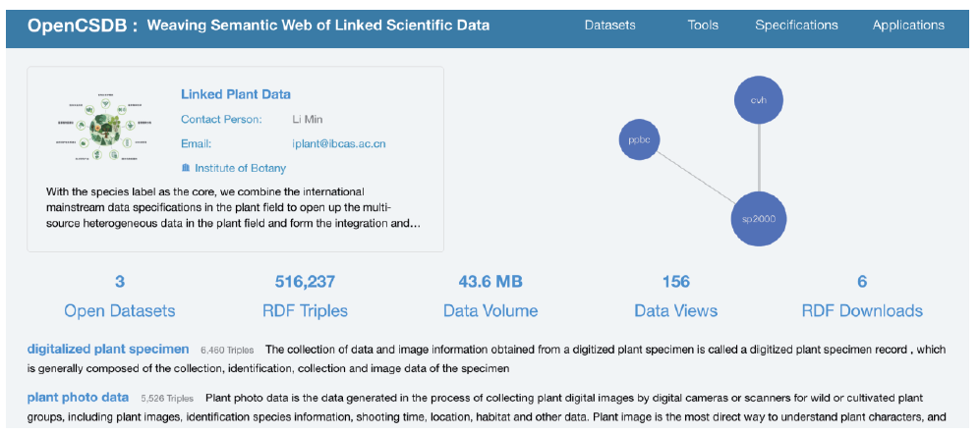Select the cvh node in the graph
980x435 pixels.
point(758,100)
